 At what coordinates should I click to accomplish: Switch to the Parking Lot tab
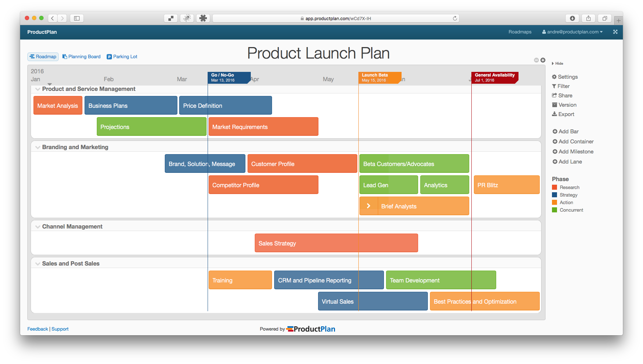pos(122,57)
